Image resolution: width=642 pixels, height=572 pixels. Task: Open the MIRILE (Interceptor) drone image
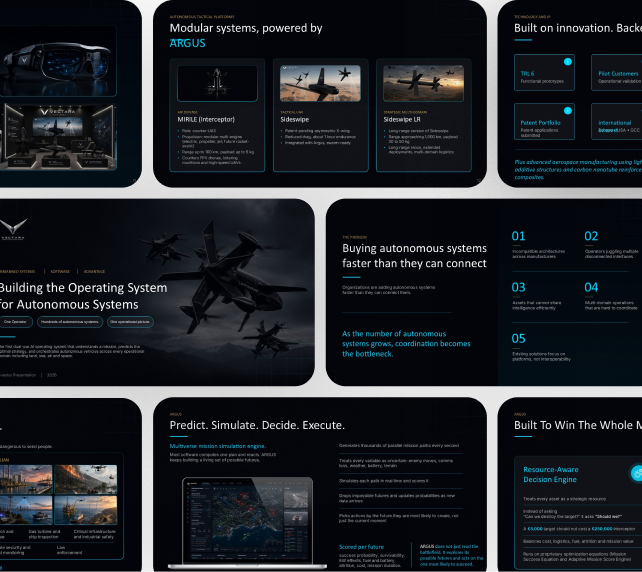coord(217,84)
